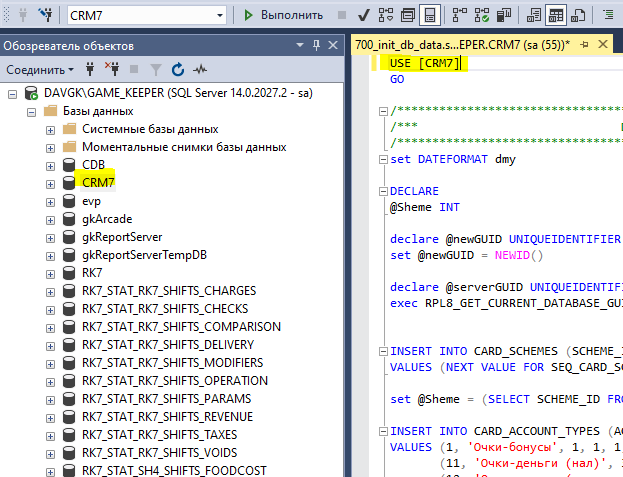This screenshot has height=477, width=623.
Task: Expand the gkArcade database node
Action: [x=50, y=220]
